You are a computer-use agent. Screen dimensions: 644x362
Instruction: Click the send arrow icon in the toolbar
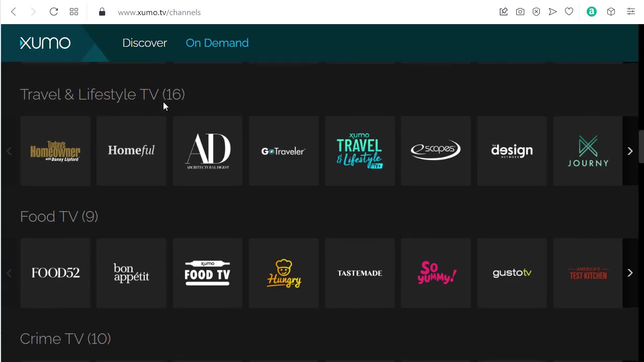[x=552, y=12]
